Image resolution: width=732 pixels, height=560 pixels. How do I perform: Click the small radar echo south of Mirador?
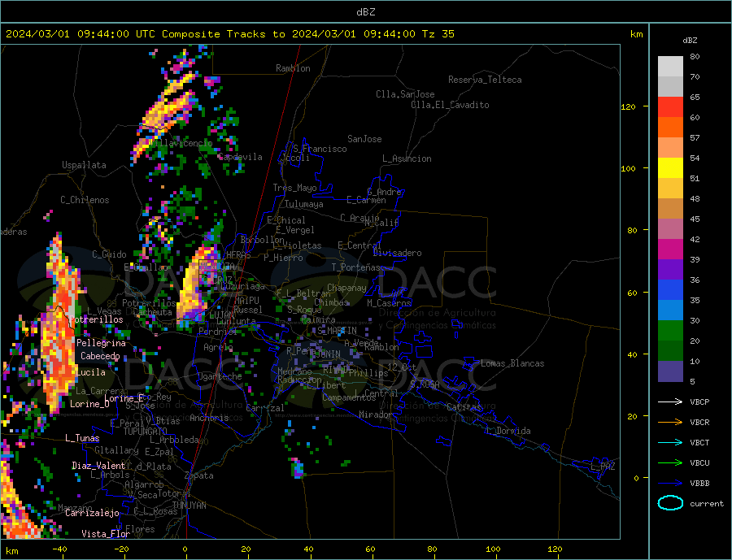point(297,468)
